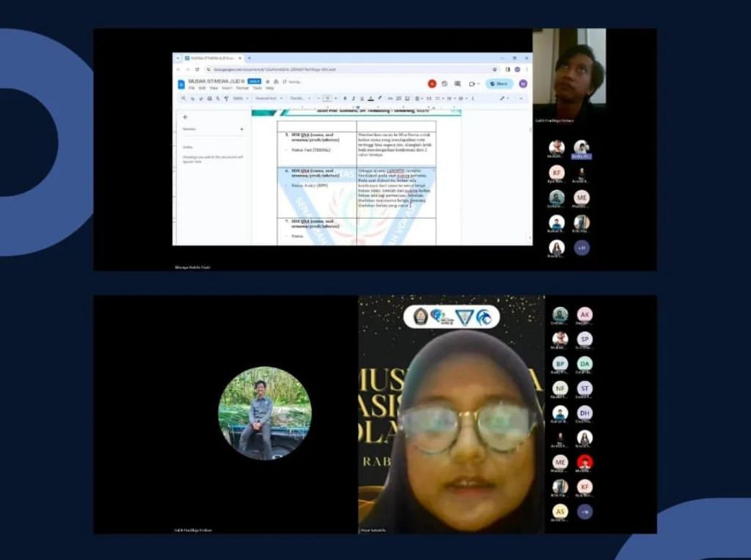The image size is (751, 560).
Task: Toggle bold formatting in Docs toolbar
Action: pos(345,99)
